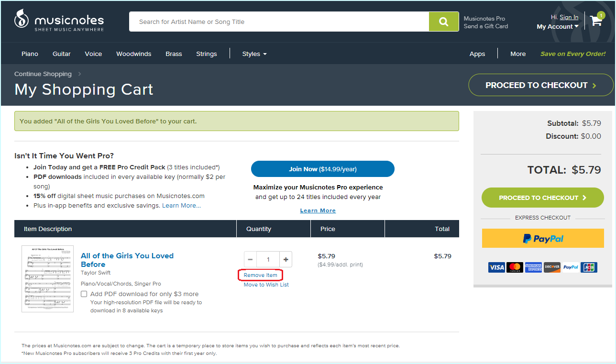Open the Guitar category
Viewport: 616px width, 364px height.
(62, 54)
